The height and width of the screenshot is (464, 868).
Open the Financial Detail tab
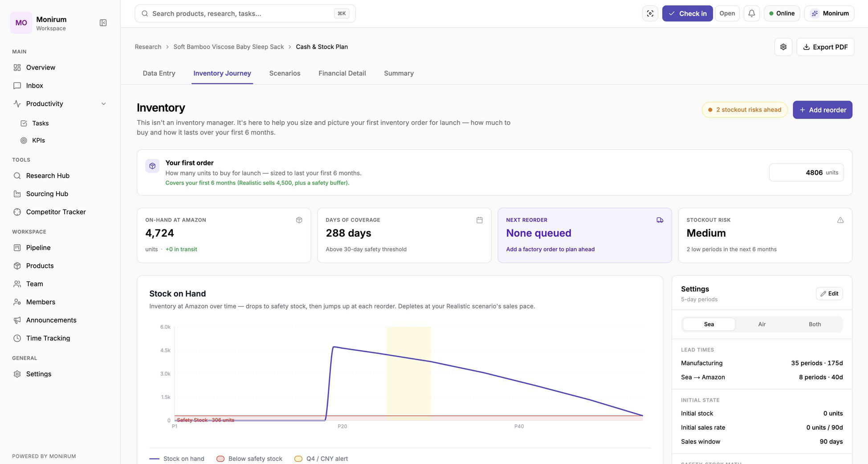[x=342, y=73]
